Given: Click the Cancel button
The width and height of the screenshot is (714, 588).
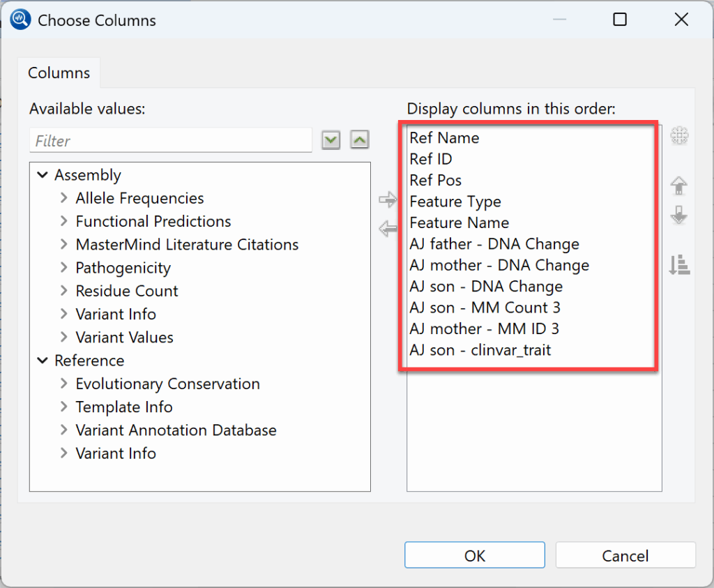Looking at the screenshot, I should [x=625, y=555].
